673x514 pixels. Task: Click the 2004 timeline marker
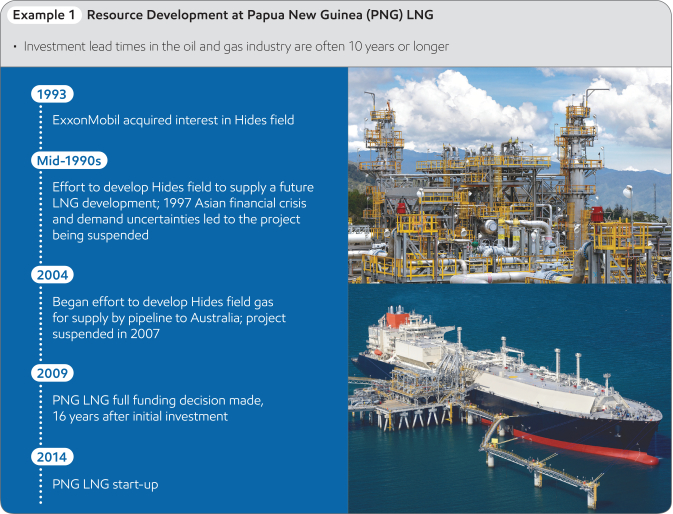[52, 274]
